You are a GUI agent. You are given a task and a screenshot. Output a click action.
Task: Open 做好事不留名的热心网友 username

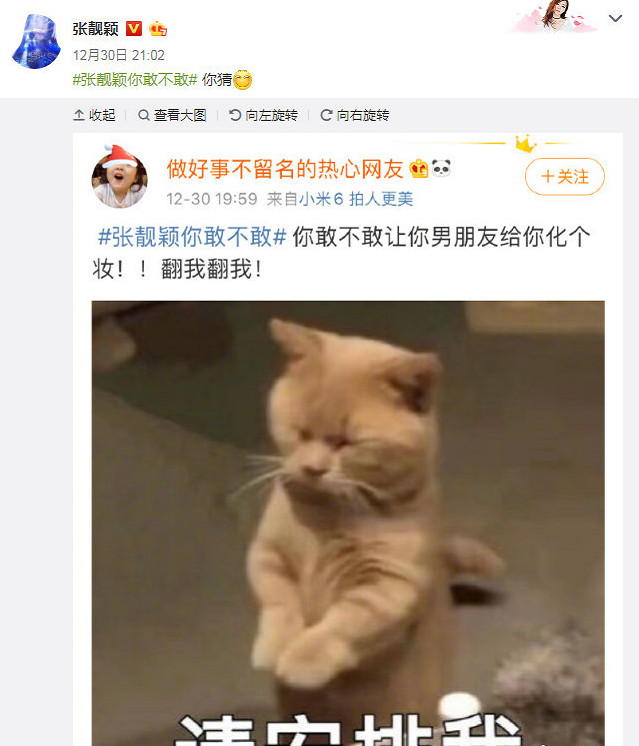[285, 169]
